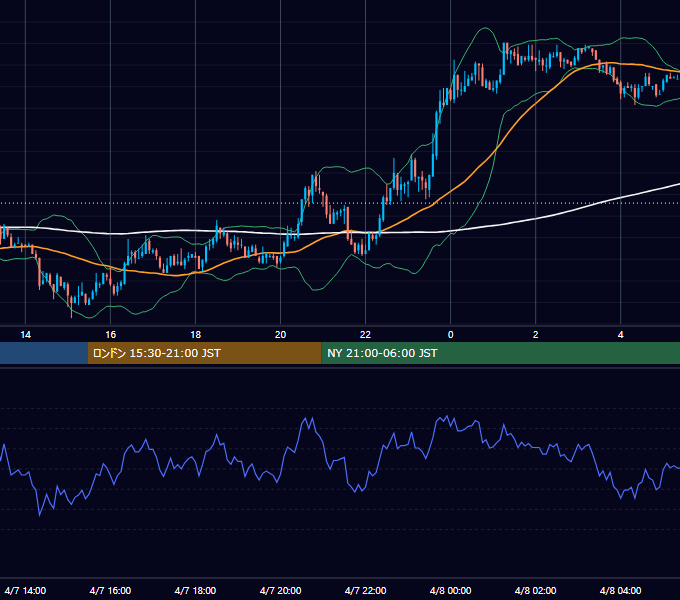
Task: Click the ロンドン 15:30-21:00 JST session bar
Action: click(x=204, y=353)
